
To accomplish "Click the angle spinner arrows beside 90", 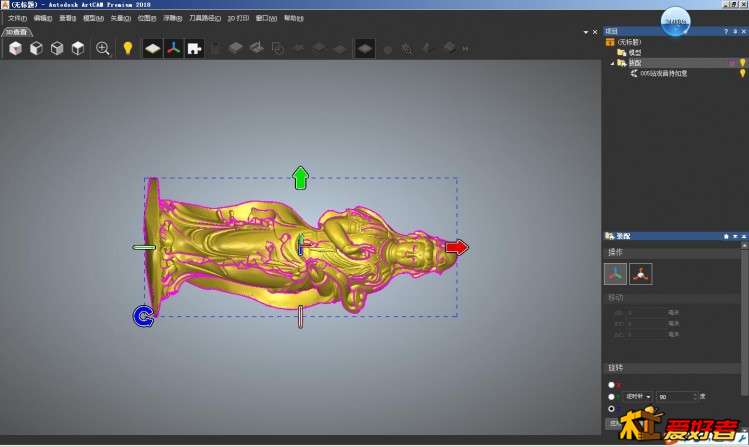I will [x=695, y=397].
